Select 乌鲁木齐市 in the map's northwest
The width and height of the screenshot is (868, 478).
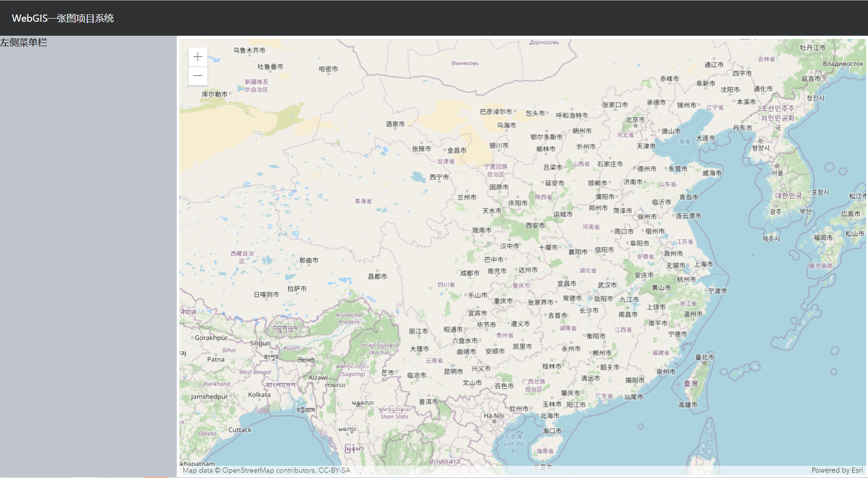point(250,51)
